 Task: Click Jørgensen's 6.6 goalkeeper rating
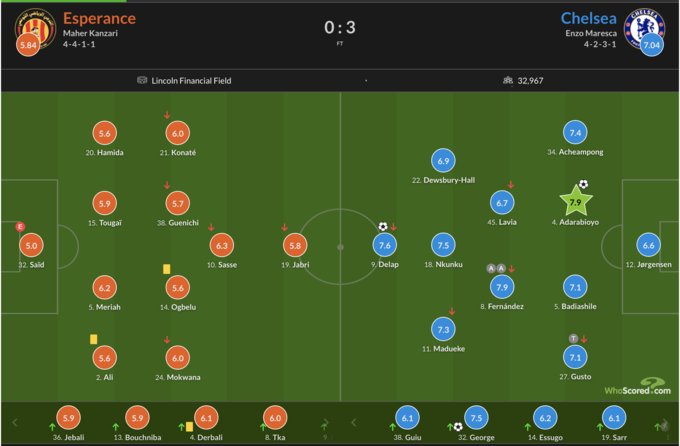[x=648, y=245]
